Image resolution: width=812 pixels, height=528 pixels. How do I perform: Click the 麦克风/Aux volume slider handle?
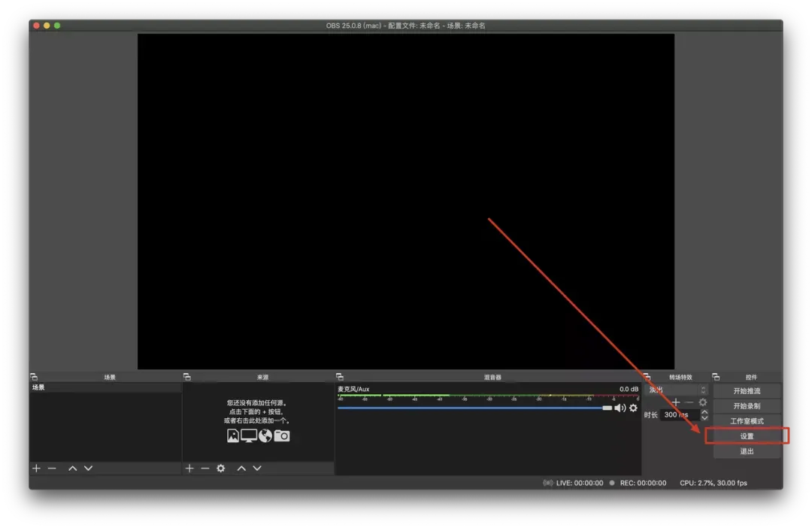(607, 408)
